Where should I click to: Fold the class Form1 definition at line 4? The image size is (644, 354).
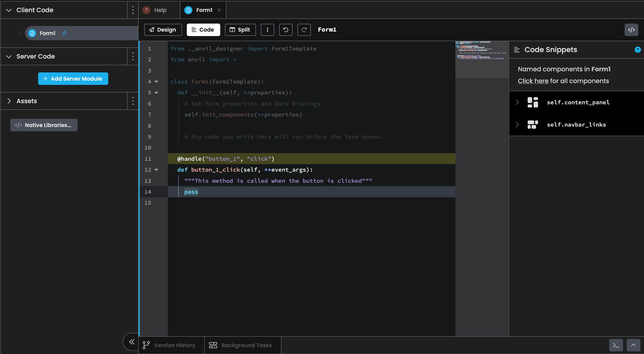(x=156, y=82)
